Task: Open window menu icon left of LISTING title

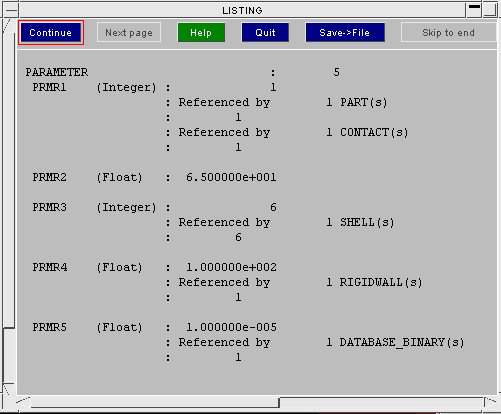Action: 11,10
